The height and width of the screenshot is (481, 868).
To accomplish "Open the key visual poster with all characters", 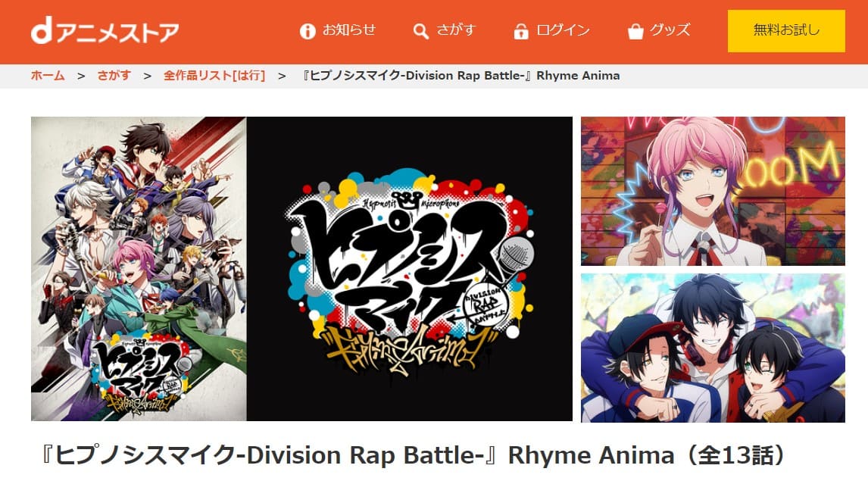I will [139, 268].
